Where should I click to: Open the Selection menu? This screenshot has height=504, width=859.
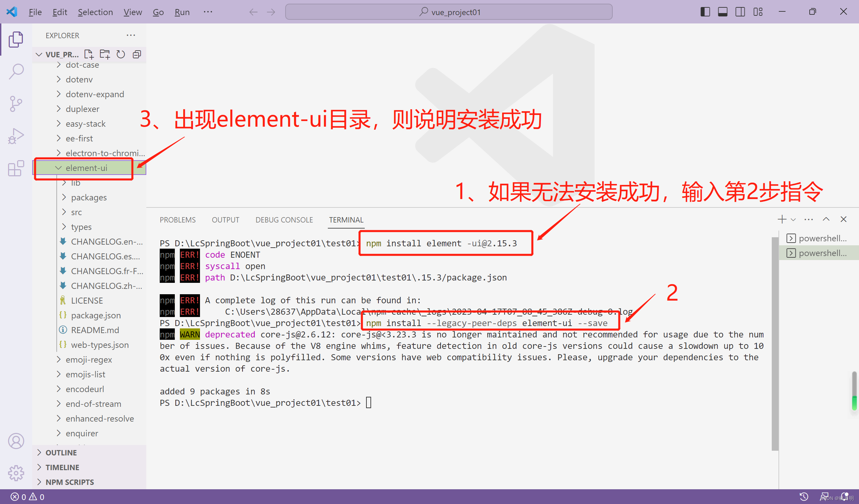(95, 12)
